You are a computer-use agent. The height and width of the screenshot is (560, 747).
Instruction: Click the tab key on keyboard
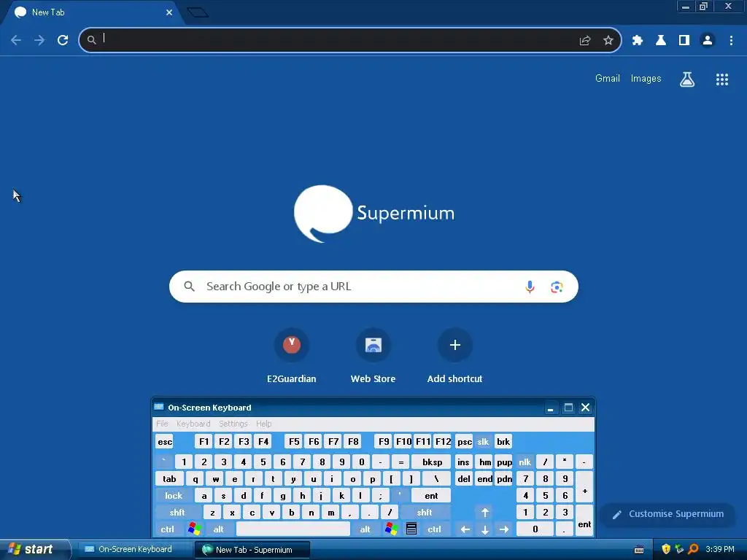[x=169, y=479]
